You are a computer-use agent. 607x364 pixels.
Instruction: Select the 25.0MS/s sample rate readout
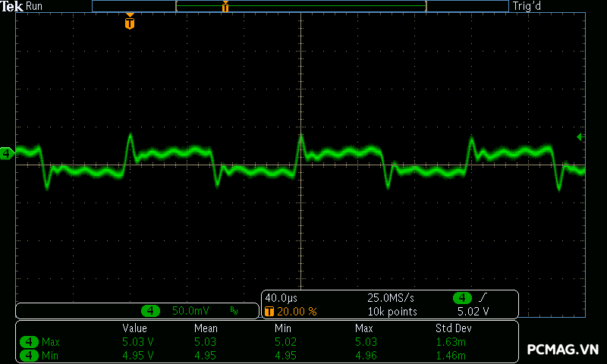pos(392,298)
